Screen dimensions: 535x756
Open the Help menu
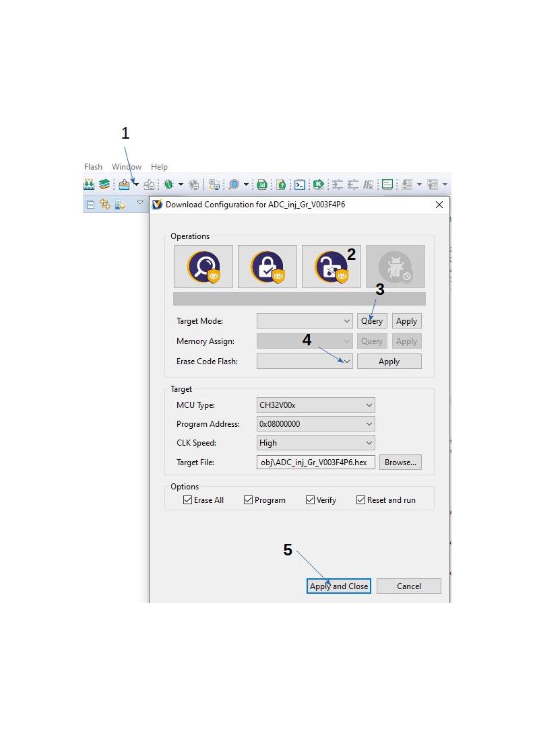point(159,167)
